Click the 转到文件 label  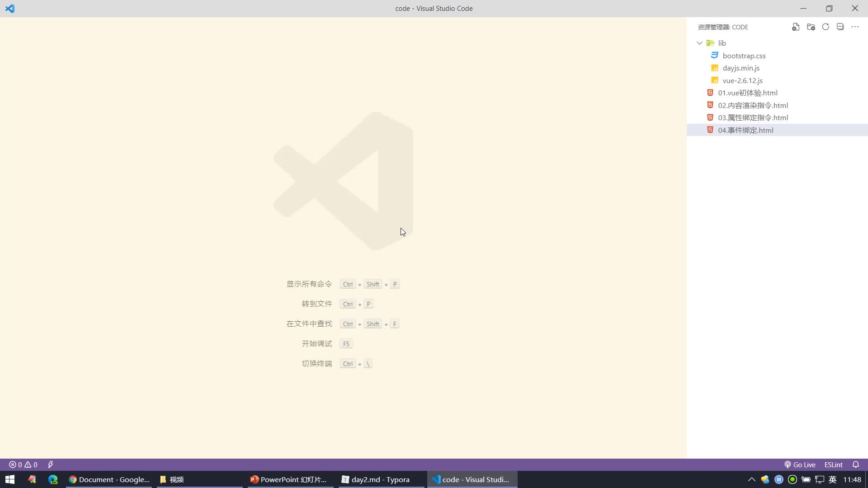tap(317, 304)
